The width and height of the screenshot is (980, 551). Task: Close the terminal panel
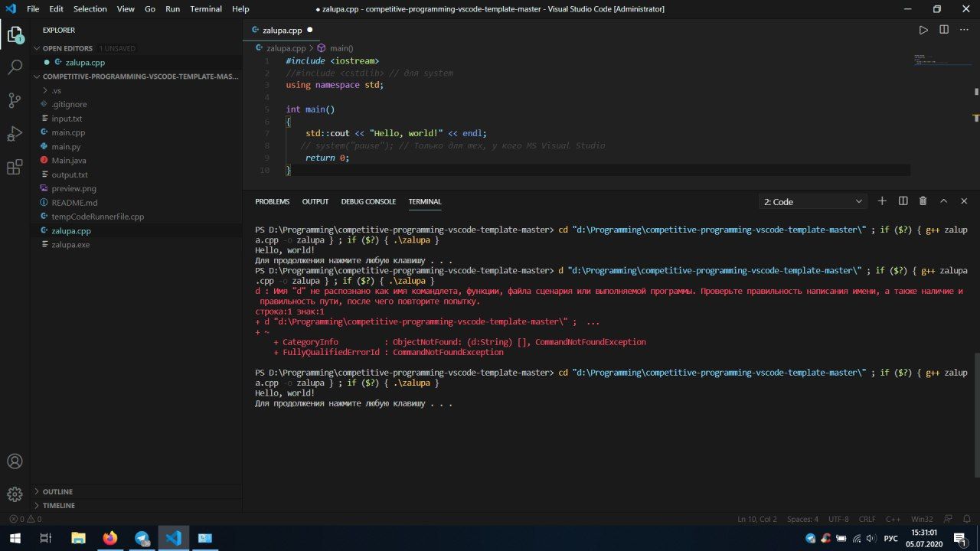[x=964, y=201]
